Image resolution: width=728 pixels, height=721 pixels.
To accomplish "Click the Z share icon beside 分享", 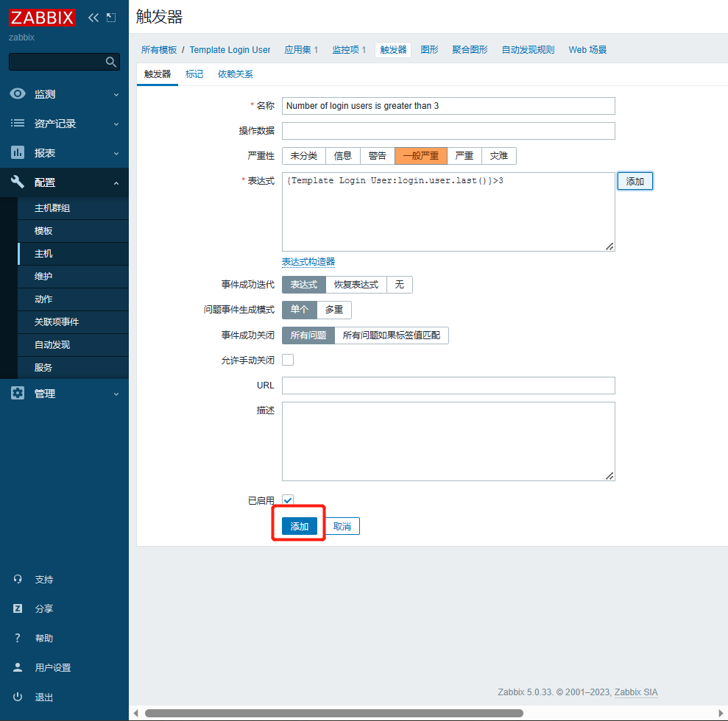I will tap(18, 608).
